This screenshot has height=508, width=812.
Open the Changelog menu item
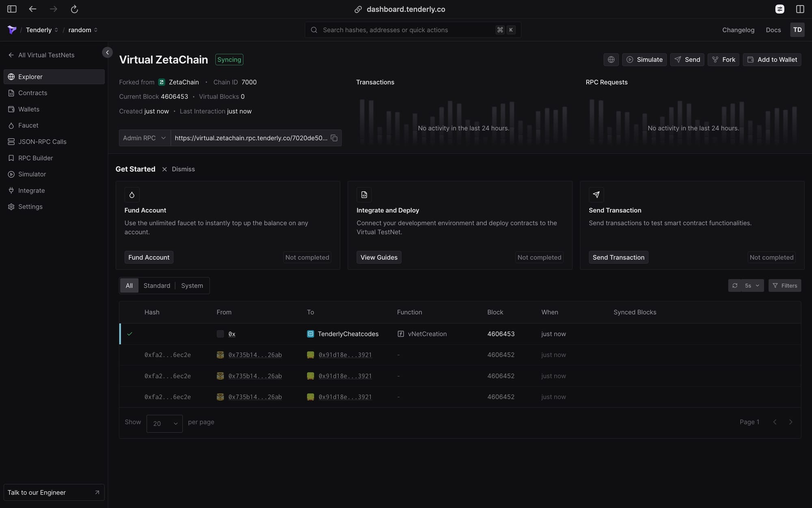click(x=738, y=30)
